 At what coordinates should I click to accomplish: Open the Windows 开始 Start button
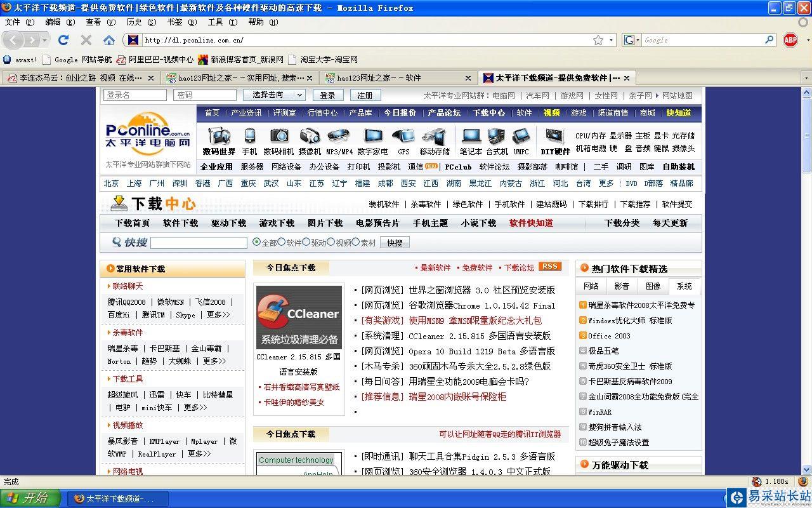tap(30, 498)
